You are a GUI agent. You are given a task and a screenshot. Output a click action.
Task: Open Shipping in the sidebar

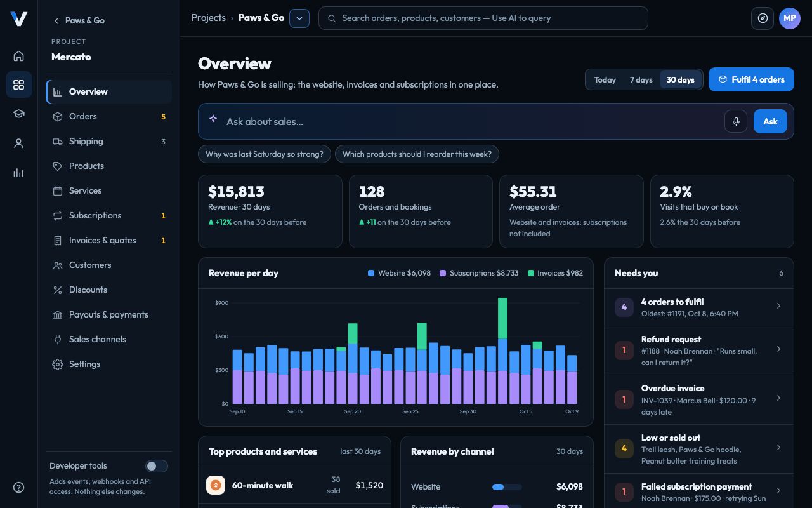tap(109, 142)
